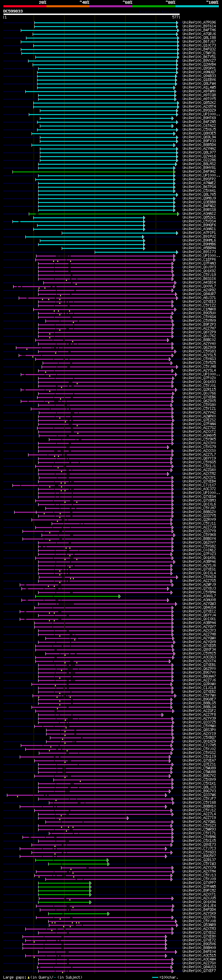The height and width of the screenshot is (980, 222).
Task: Click hit label UniRef100_Q10C73
Action: click(199, 45)
